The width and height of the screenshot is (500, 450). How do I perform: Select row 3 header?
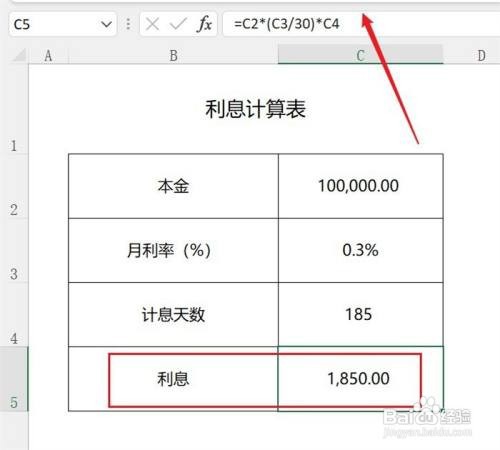pyautogui.click(x=14, y=251)
